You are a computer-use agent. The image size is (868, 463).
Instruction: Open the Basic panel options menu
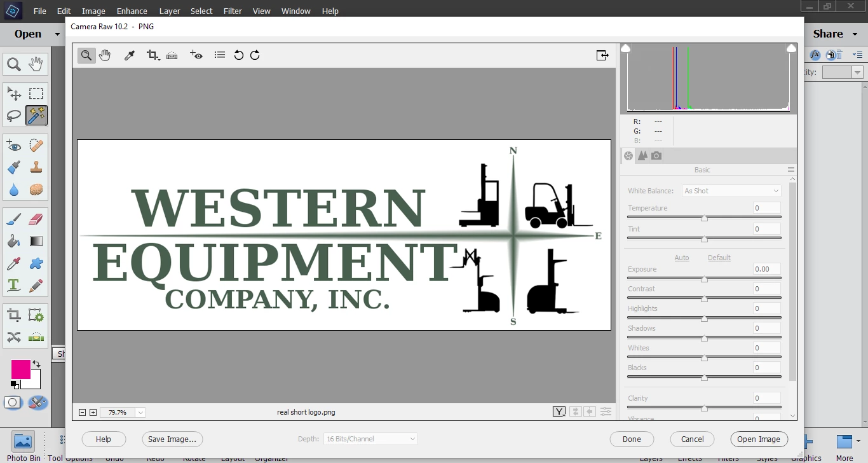point(791,170)
